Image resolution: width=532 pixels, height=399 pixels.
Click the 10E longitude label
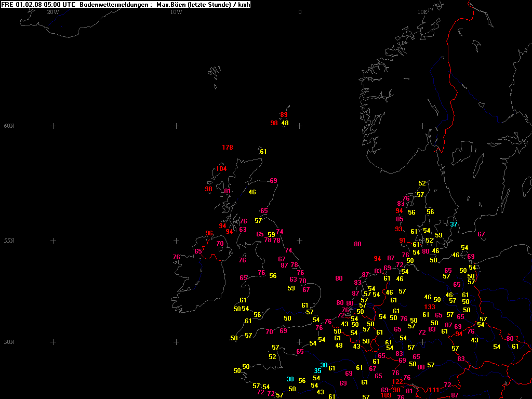tap(422, 12)
